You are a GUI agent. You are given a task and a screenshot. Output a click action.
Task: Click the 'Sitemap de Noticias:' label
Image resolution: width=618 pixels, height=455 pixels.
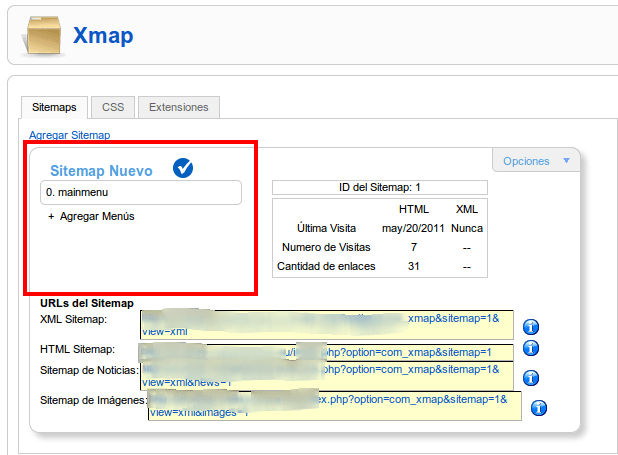tap(89, 370)
